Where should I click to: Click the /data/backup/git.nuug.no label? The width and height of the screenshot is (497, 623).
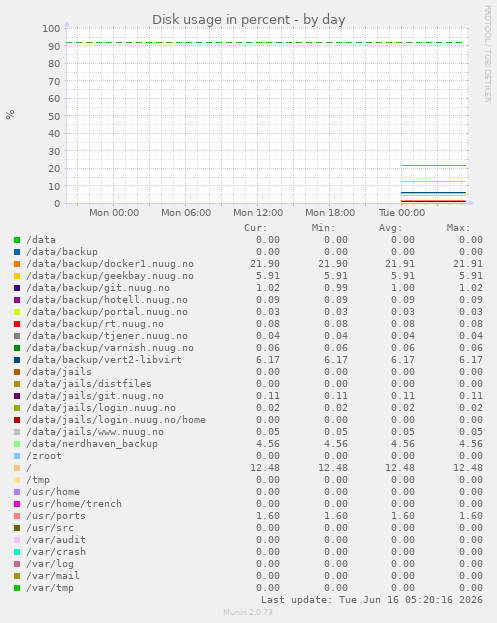point(98,288)
